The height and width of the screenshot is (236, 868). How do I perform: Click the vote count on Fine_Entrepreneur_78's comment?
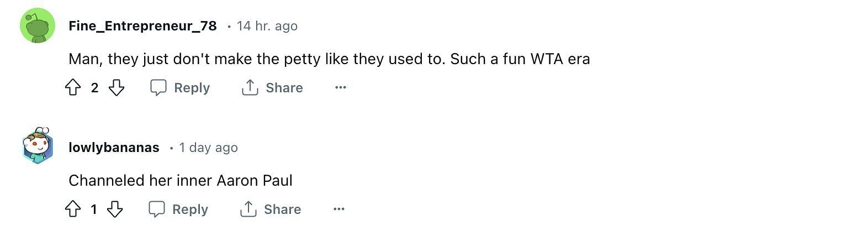94,88
